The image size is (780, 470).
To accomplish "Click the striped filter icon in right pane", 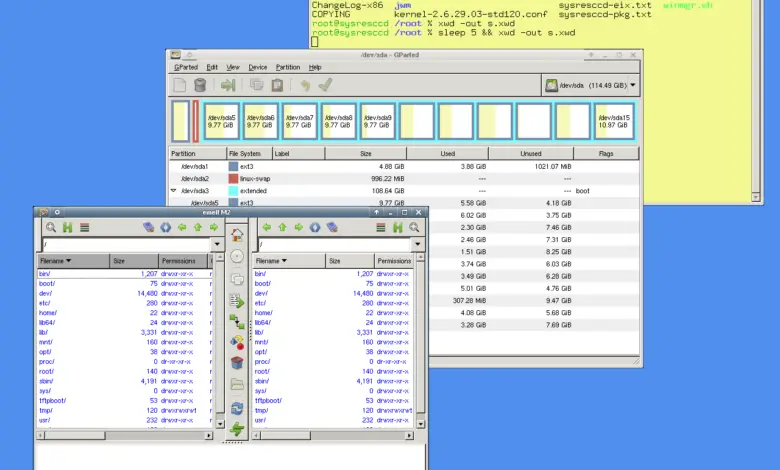I will (x=381, y=227).
